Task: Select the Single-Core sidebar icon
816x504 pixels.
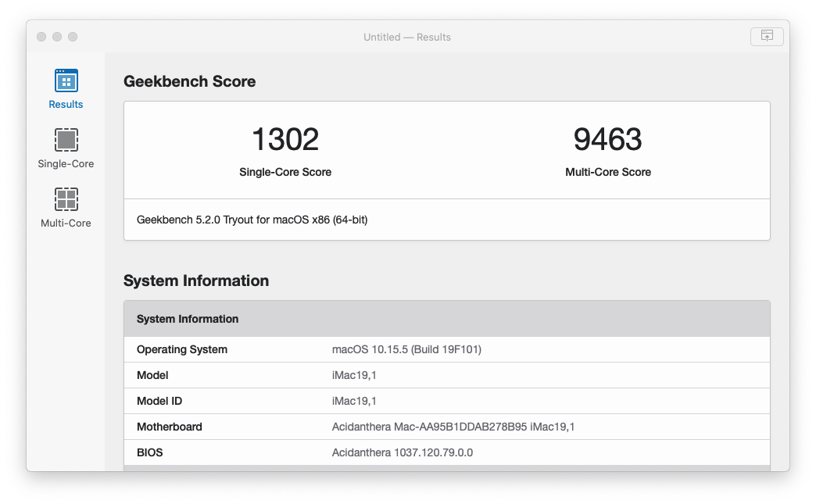Action: (x=66, y=140)
